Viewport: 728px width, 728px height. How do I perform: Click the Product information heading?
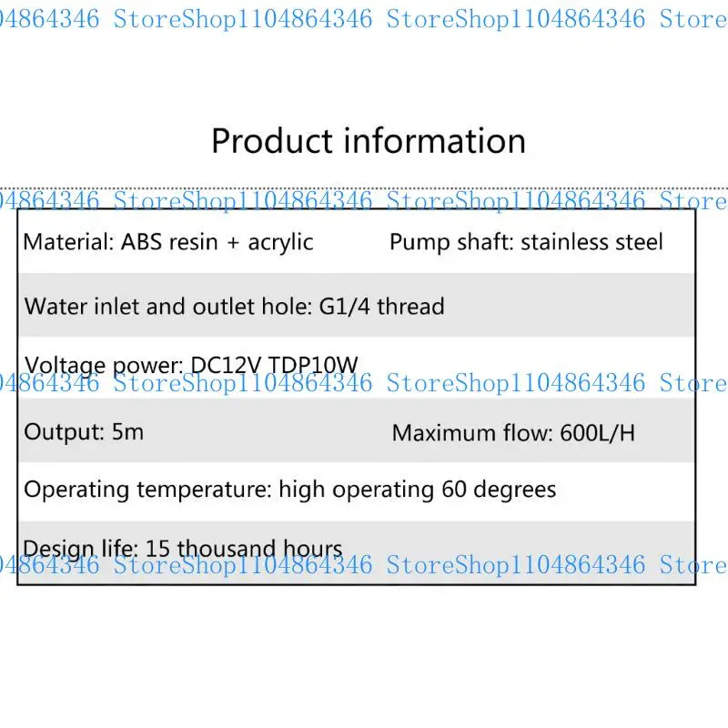[369, 141]
